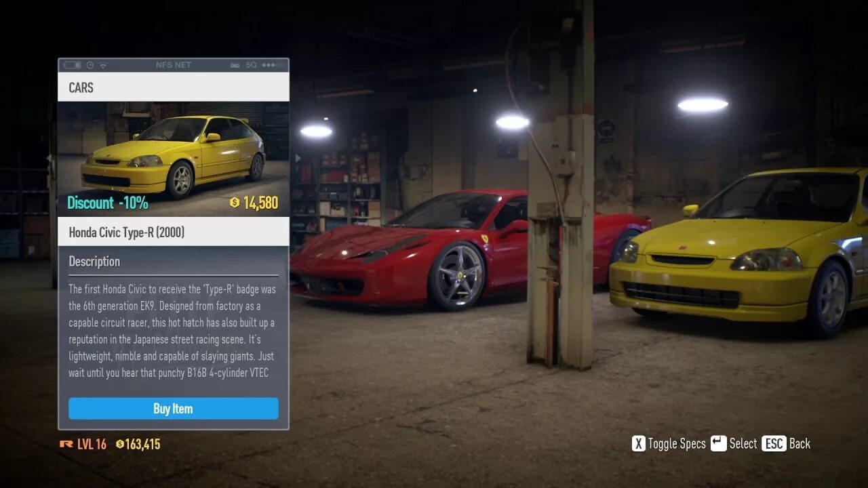Click the Discount -10% label
The width and height of the screenshot is (868, 488).
108,203
